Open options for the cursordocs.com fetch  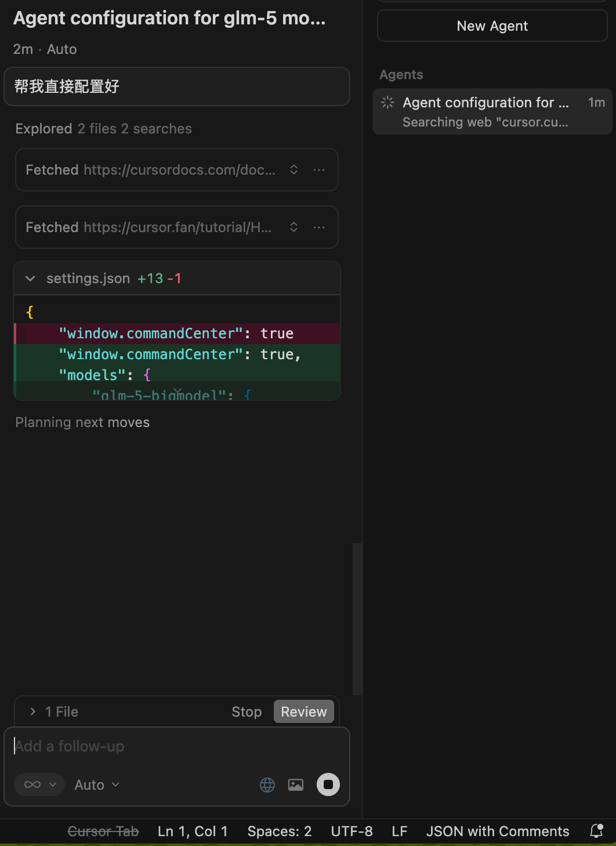click(x=319, y=169)
